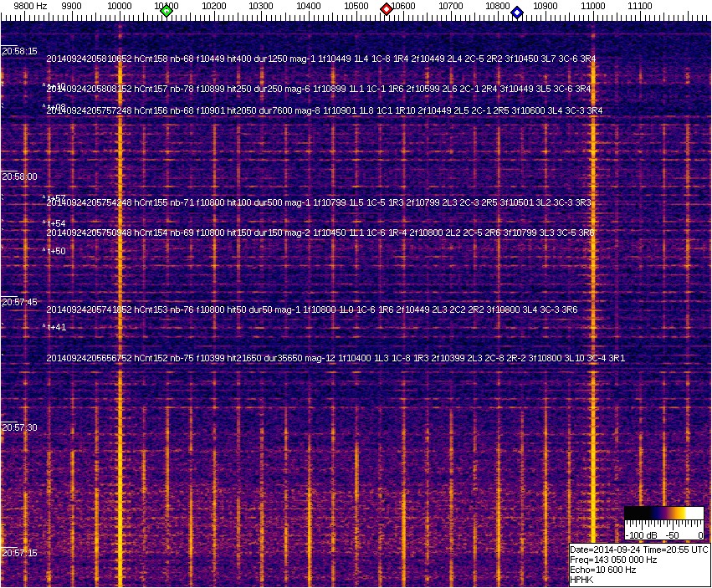Screen dimensions: 712x588
Task: Click the t+50 event marker
Action: click(x=55, y=251)
